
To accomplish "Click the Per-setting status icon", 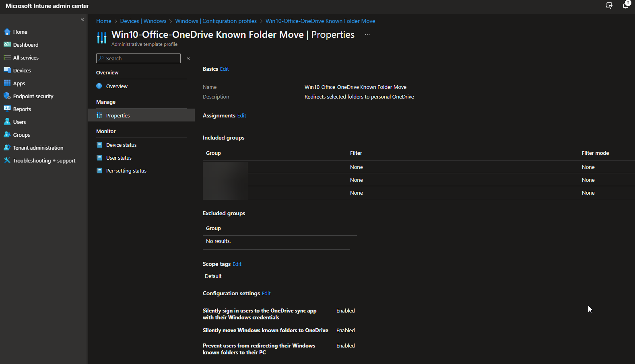I will click(99, 171).
